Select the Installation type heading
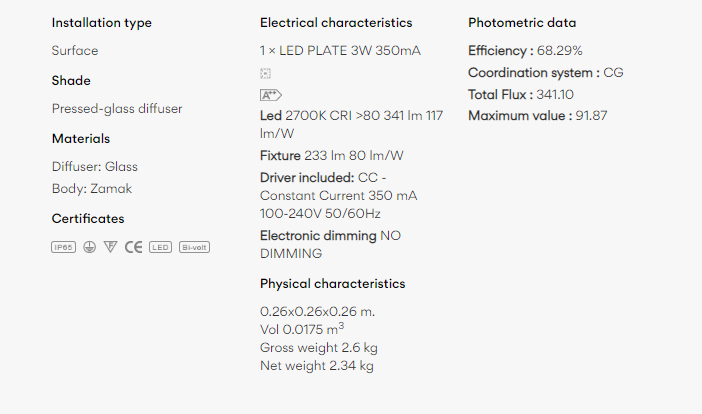 click(x=102, y=23)
